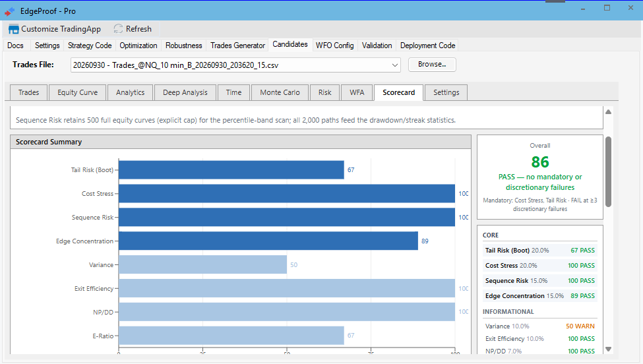Image resolution: width=643 pixels, height=364 pixels.
Task: Click the Cost Stress chart bar
Action: (x=287, y=193)
